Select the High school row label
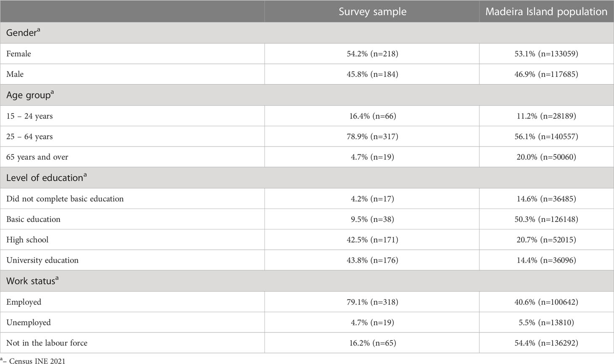The height and width of the screenshot is (364, 614). [x=27, y=240]
